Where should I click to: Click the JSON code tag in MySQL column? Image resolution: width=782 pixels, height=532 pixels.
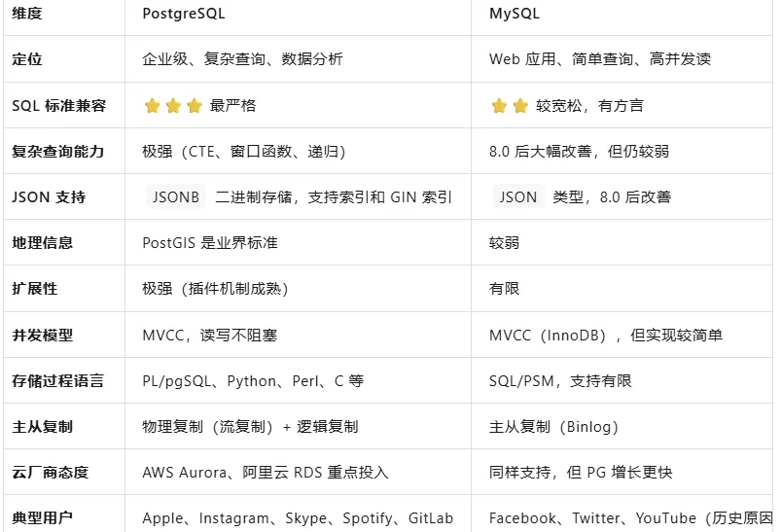tap(518, 196)
